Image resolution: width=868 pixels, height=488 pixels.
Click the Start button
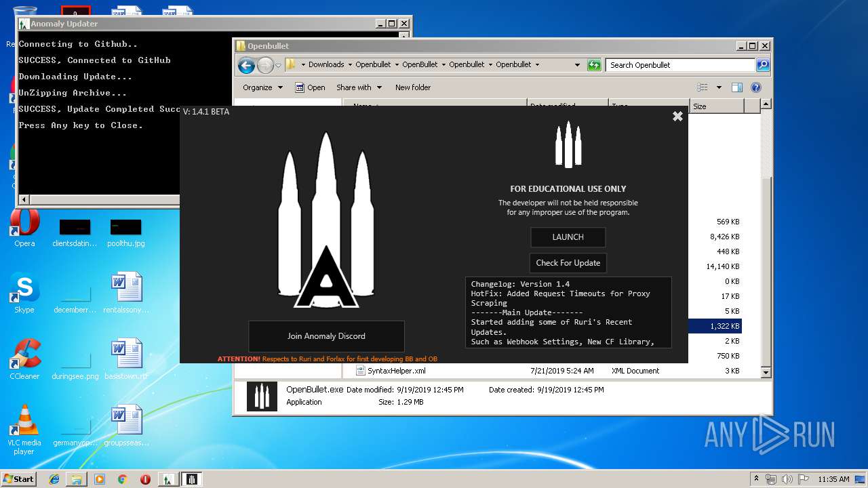19,479
